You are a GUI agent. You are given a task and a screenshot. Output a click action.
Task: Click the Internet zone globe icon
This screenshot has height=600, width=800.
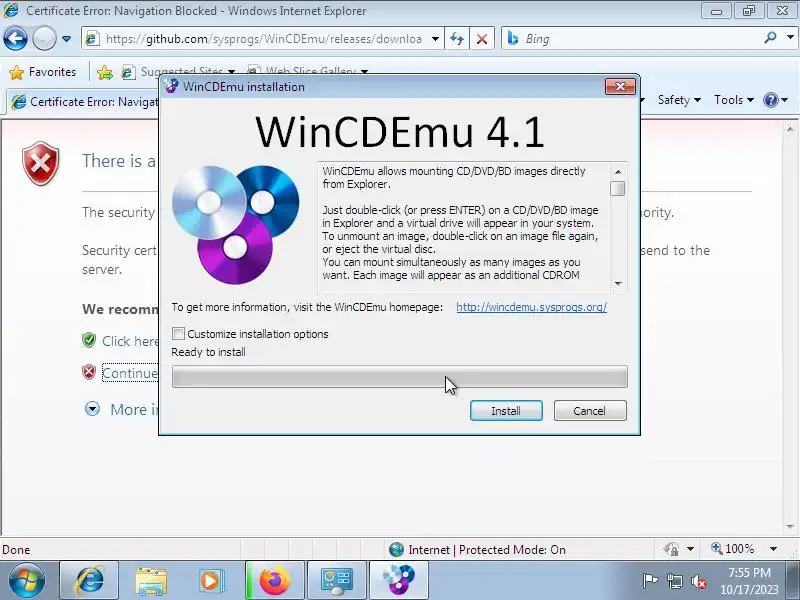[396, 549]
